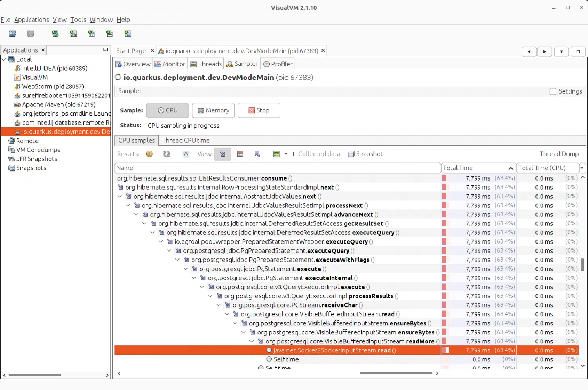Open the thread selection dropdown in results toolbar
The image size is (588, 390).
point(285,154)
